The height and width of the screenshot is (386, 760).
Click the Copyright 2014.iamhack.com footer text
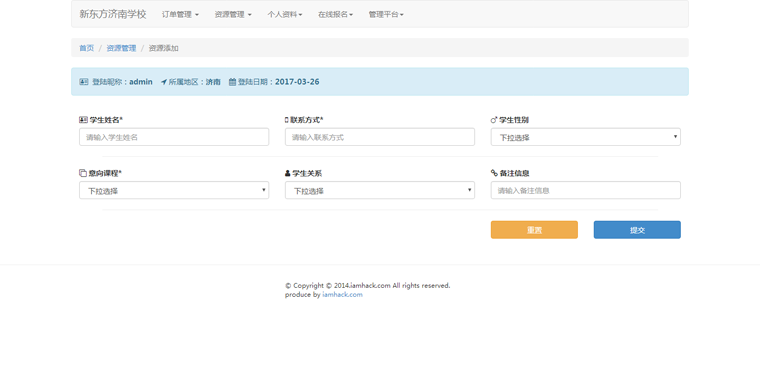point(367,286)
